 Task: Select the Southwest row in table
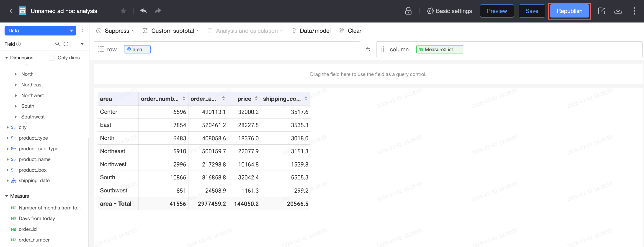[x=113, y=191]
